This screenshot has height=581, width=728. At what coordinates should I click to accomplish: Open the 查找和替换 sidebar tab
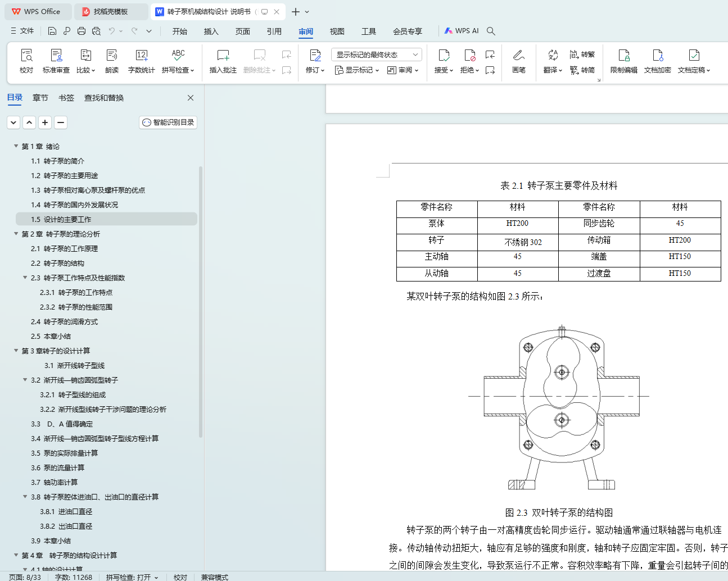pos(104,98)
